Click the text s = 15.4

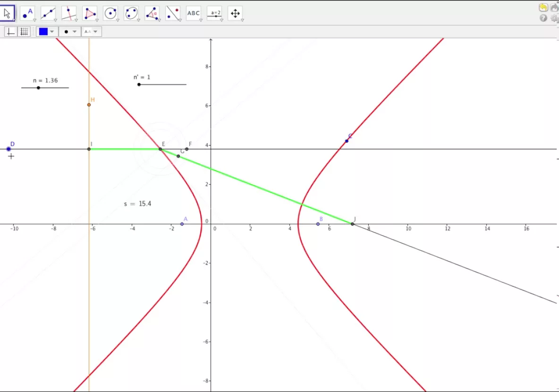tap(137, 204)
